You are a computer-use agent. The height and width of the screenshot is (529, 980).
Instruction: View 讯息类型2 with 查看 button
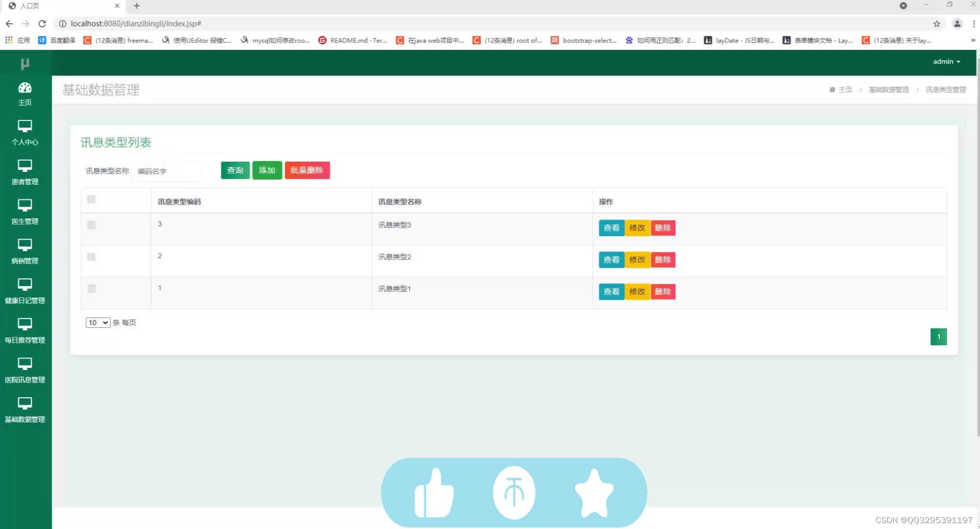click(x=612, y=260)
